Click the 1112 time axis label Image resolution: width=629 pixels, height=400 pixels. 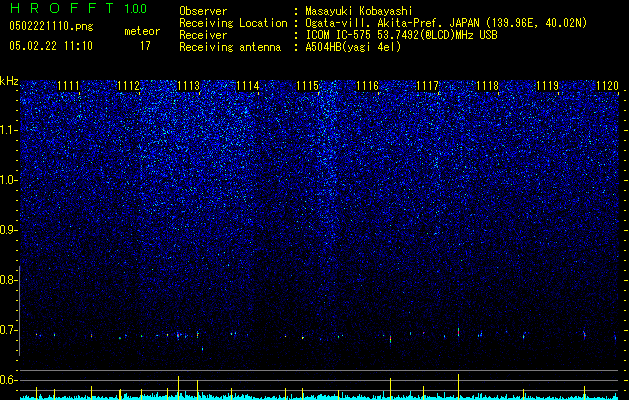coord(128,86)
